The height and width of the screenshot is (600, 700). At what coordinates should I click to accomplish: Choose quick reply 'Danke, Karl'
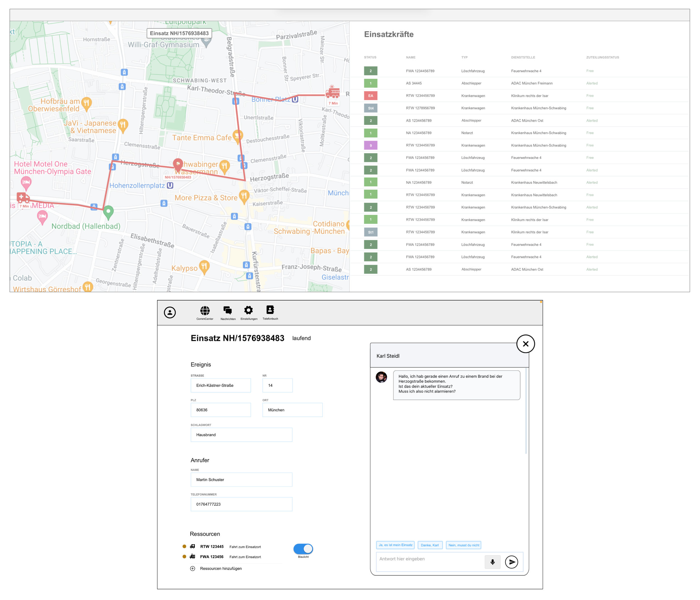430,545
